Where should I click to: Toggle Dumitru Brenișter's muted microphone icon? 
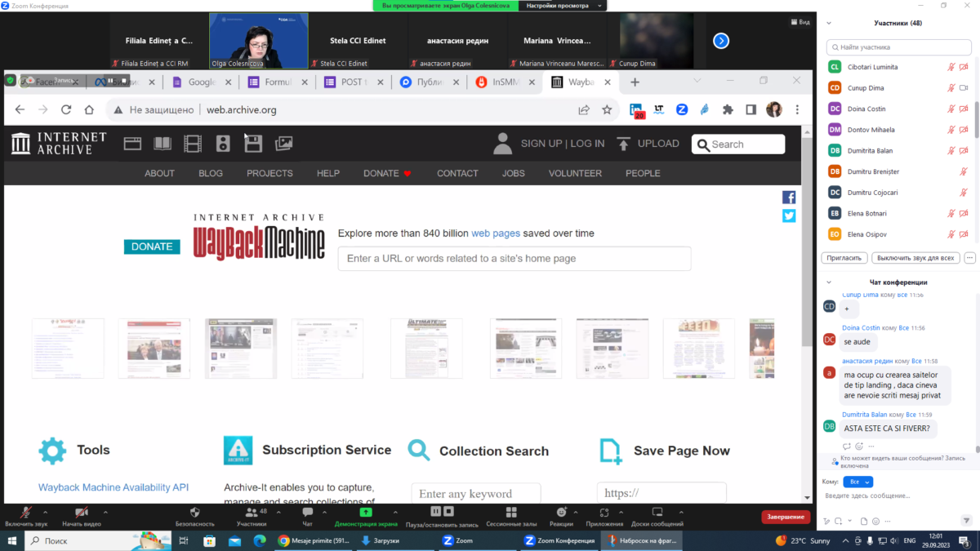click(964, 171)
